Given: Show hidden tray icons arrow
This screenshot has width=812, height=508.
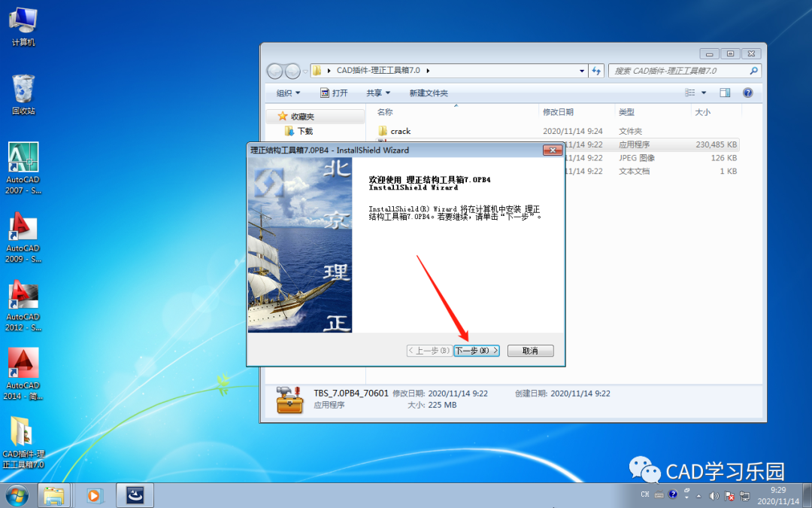Looking at the screenshot, I should pyautogui.click(x=698, y=496).
